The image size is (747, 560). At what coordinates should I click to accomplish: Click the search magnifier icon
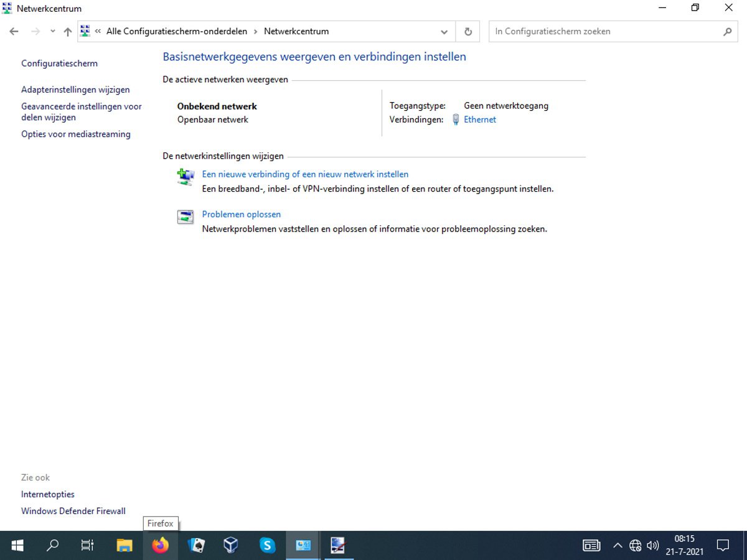click(727, 31)
